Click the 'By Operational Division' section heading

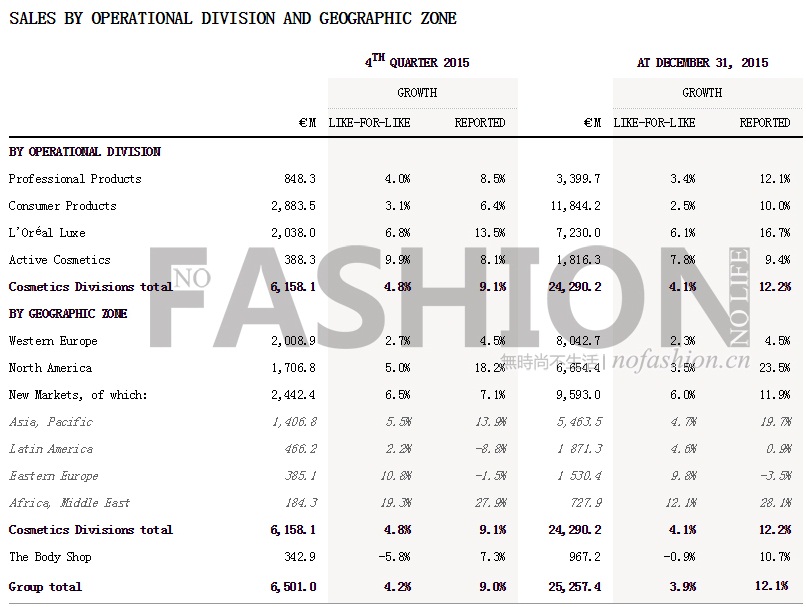pyautogui.click(x=85, y=152)
